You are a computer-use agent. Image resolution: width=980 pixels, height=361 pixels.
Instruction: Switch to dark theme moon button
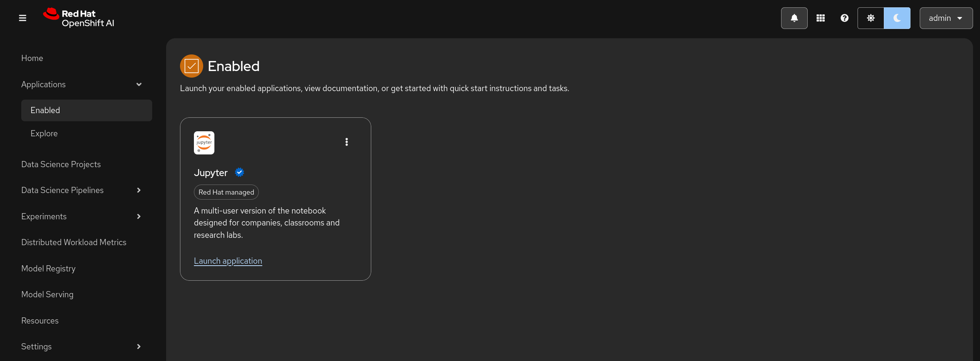(x=897, y=18)
